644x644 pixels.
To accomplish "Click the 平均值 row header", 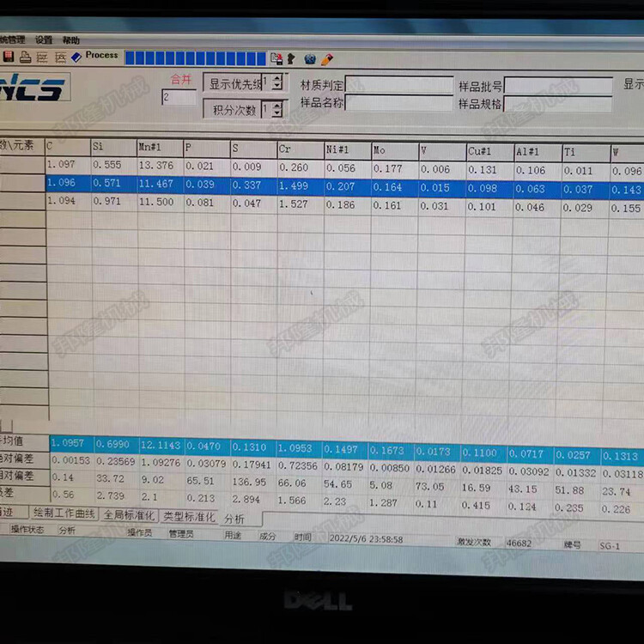I will click(24, 441).
